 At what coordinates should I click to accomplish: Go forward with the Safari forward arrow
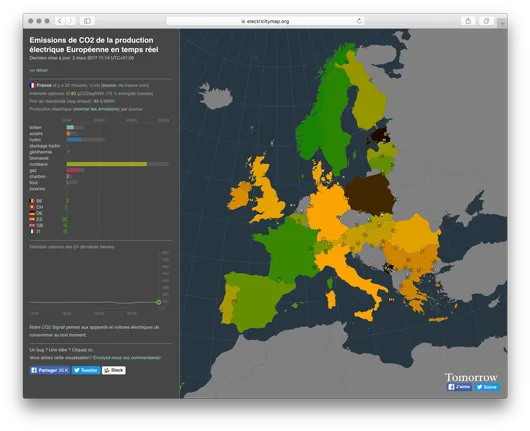(70, 21)
